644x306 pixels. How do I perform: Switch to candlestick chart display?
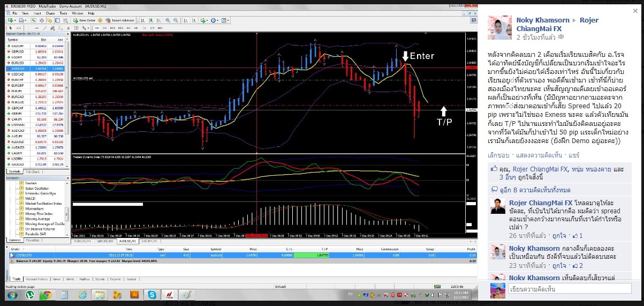coord(150,20)
